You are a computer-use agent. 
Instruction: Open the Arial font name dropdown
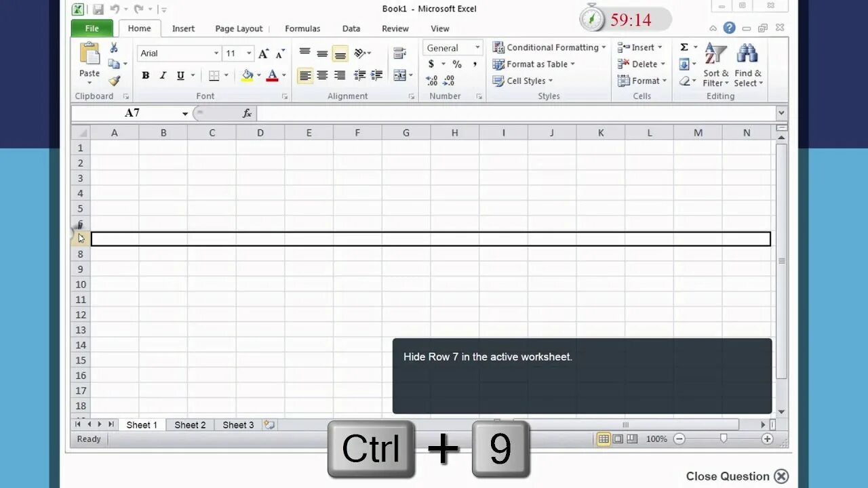(x=216, y=54)
